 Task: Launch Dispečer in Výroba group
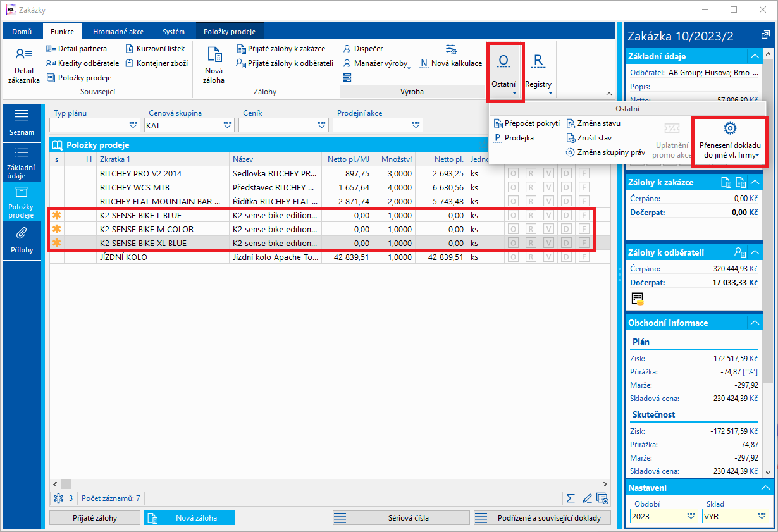(x=363, y=49)
